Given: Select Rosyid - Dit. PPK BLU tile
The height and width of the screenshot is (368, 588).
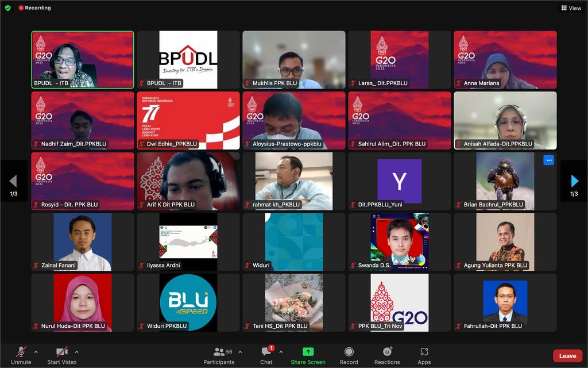Looking at the screenshot, I should click(x=83, y=181).
